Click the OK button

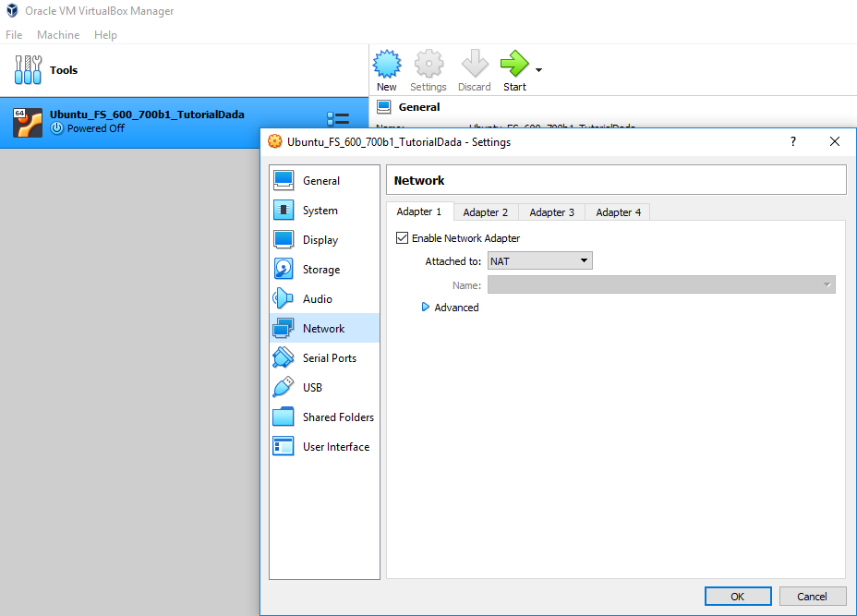(x=737, y=597)
